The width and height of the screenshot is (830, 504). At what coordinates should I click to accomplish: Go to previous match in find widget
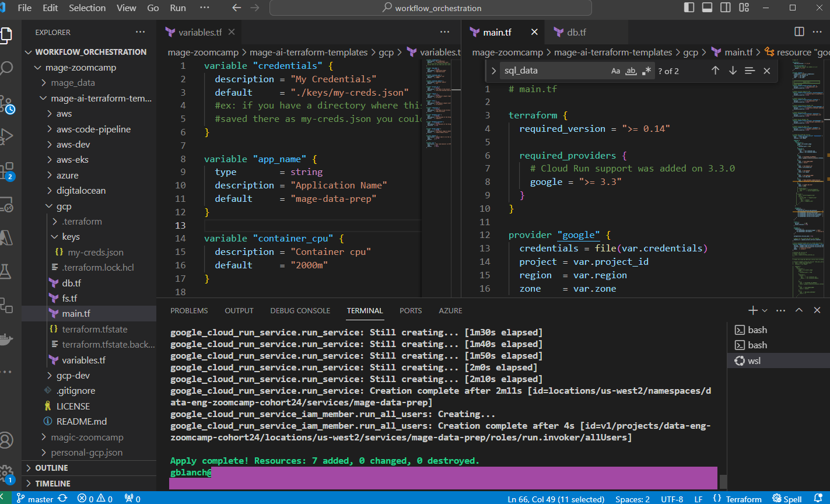[715, 71]
